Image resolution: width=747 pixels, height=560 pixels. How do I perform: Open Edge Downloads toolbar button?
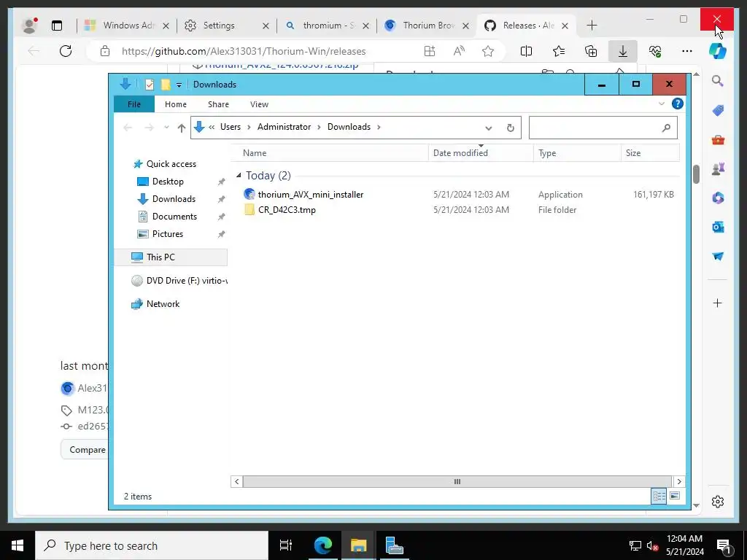(x=623, y=51)
